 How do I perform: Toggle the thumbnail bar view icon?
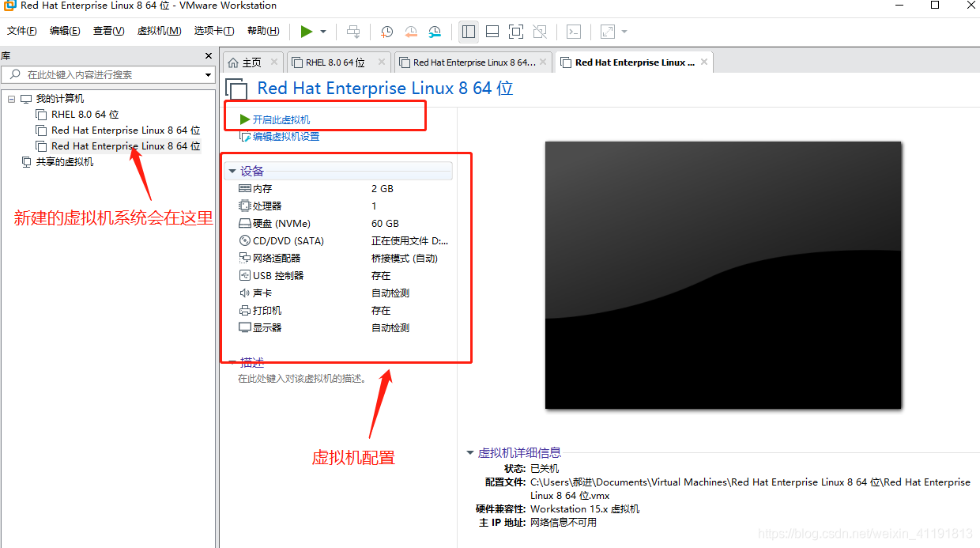pos(492,32)
